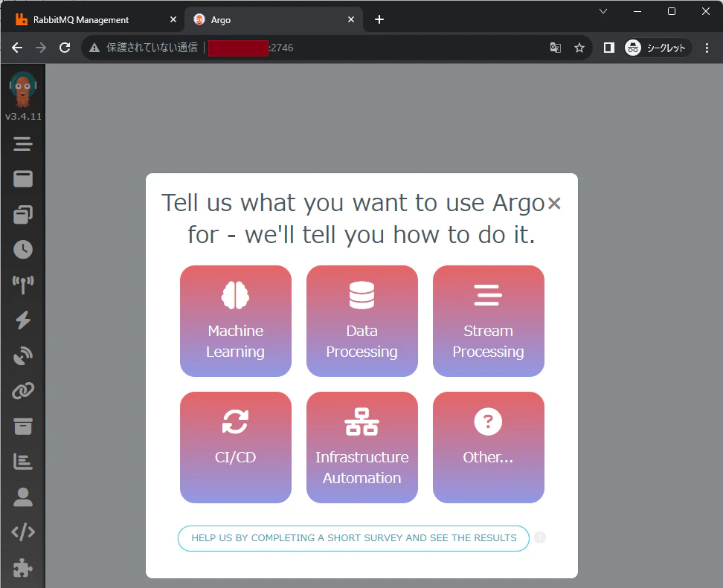Click the help question mark beside the survey button
Screen dimensions: 723x588
coord(540,537)
